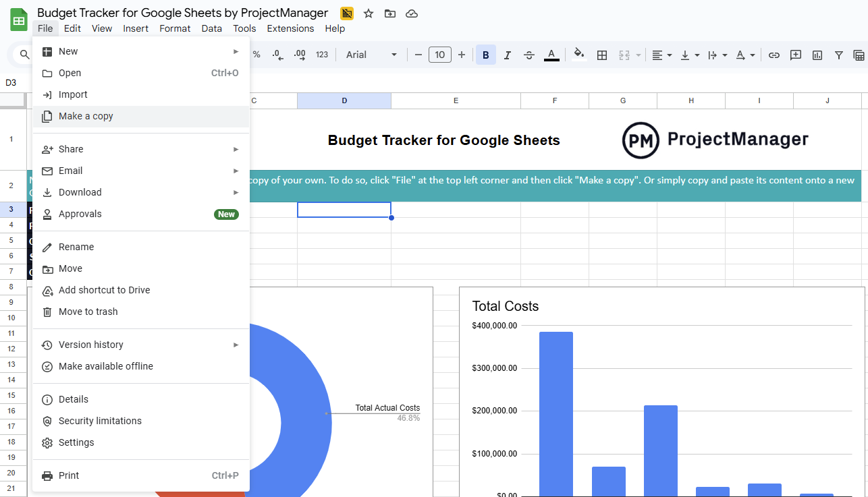Toggle italic formatting

coord(508,55)
